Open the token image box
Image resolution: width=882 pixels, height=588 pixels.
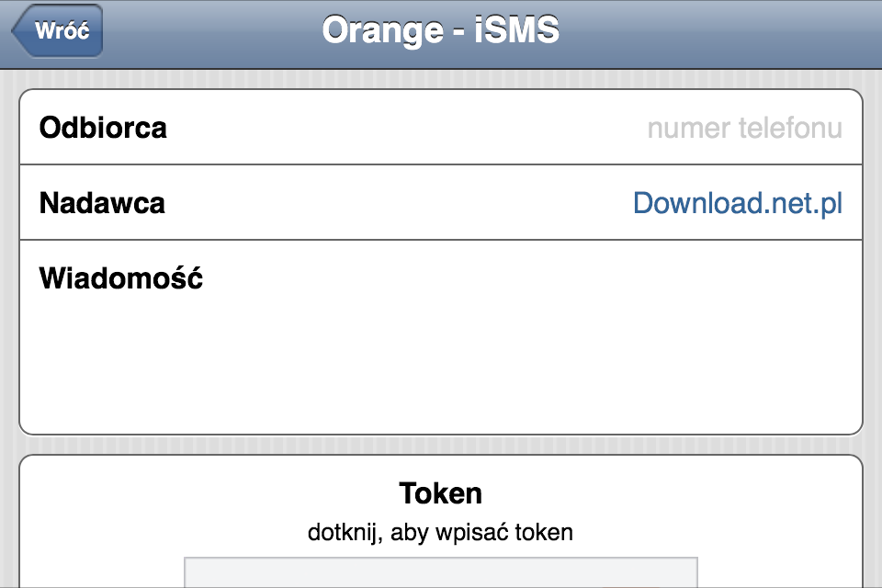(x=441, y=572)
